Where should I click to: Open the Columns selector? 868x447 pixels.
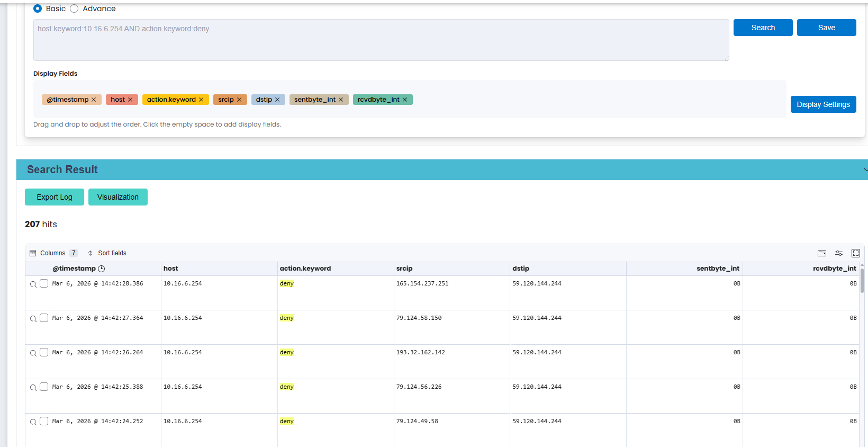[x=53, y=253]
